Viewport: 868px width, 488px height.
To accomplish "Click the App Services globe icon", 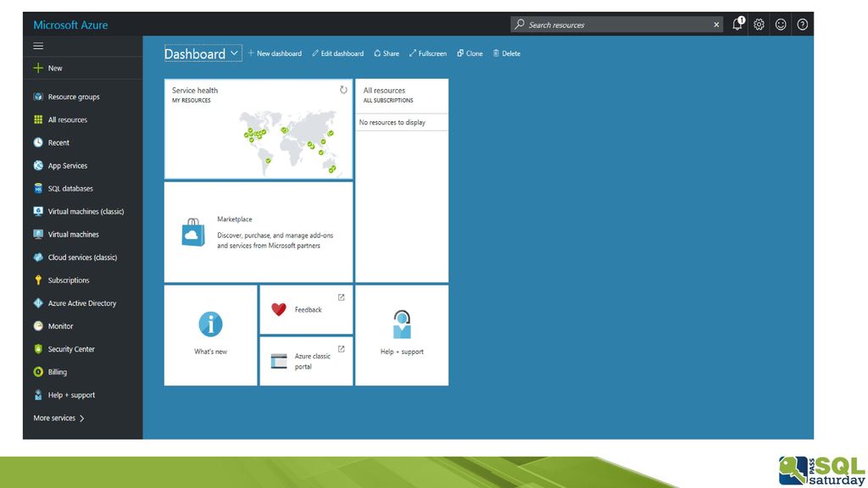I will (37, 165).
